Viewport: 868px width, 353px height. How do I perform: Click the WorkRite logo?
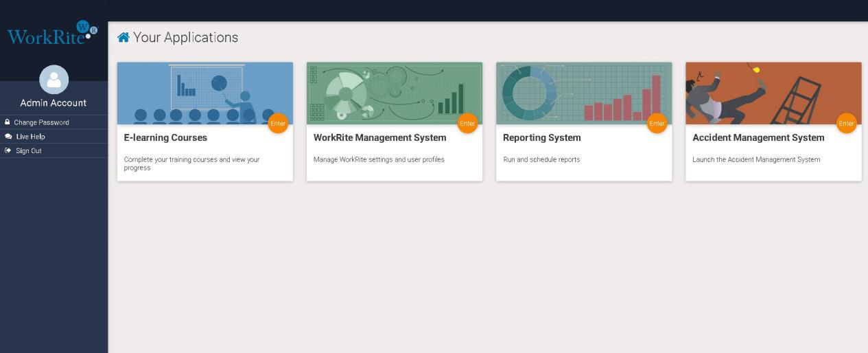coord(53,34)
